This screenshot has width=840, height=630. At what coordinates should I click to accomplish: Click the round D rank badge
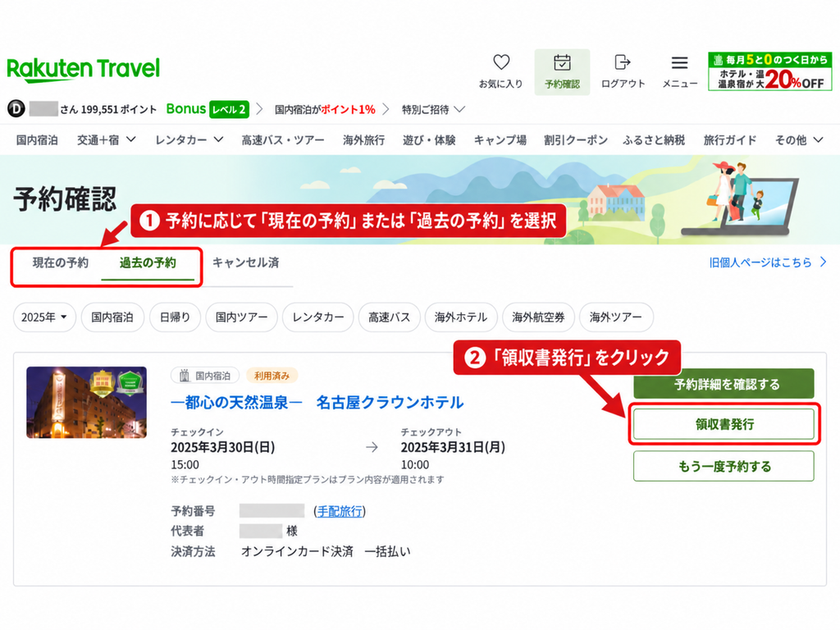[x=16, y=109]
